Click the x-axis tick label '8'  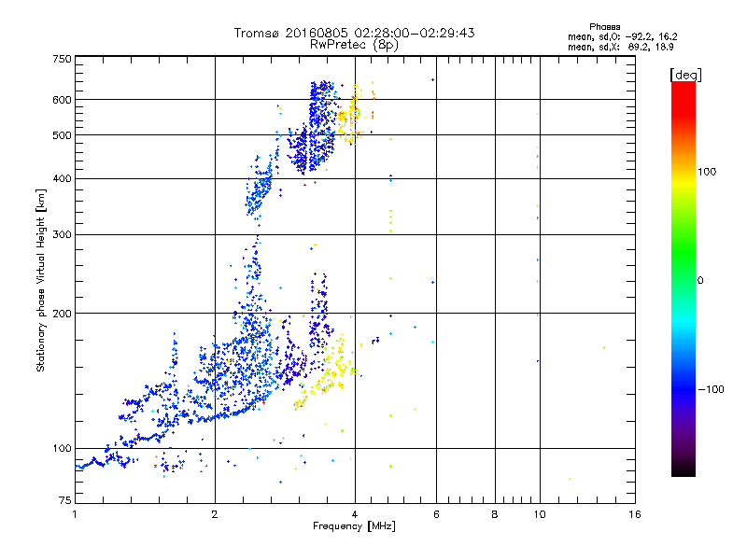[495, 514]
